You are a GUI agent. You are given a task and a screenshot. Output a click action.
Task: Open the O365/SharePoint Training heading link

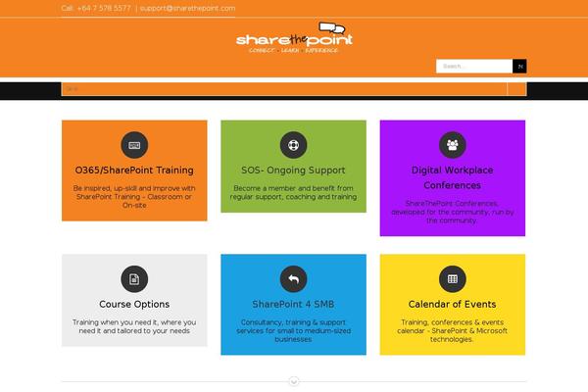[134, 171]
